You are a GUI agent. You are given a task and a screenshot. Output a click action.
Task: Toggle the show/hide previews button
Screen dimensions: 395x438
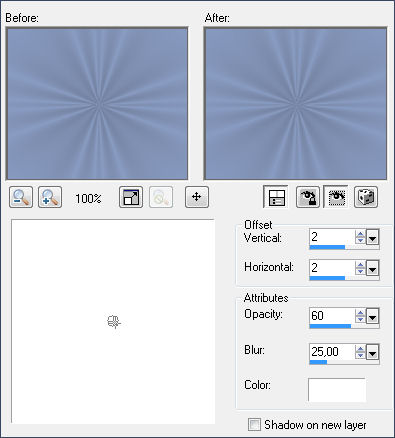click(276, 197)
